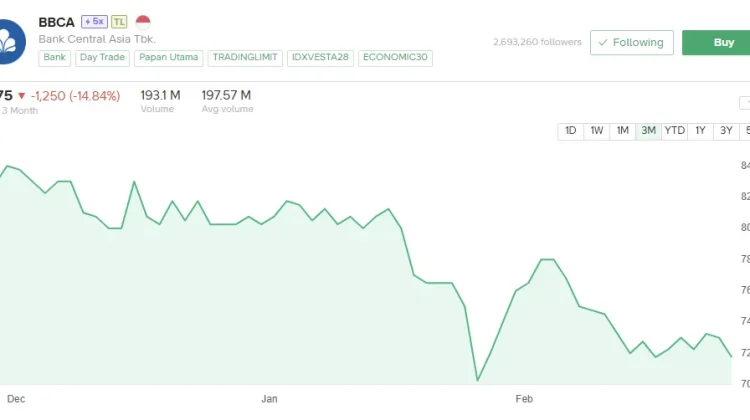Screen dimensions: 750x420
Task: Select the Papan Utama tag
Action: pyautogui.click(x=169, y=58)
